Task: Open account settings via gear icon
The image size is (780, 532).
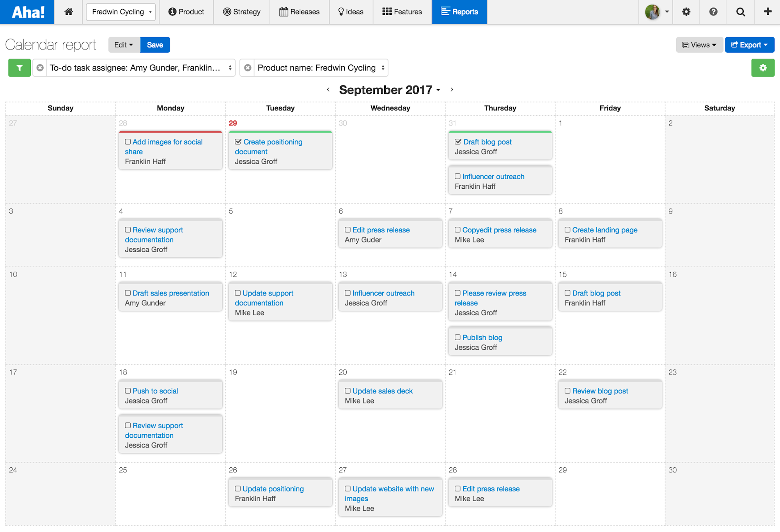Action: [686, 12]
